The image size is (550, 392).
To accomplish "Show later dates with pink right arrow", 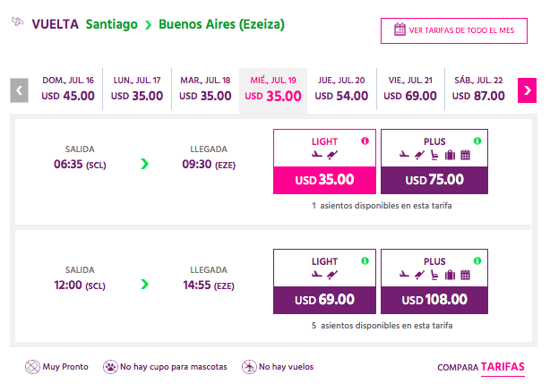I will tap(527, 90).
